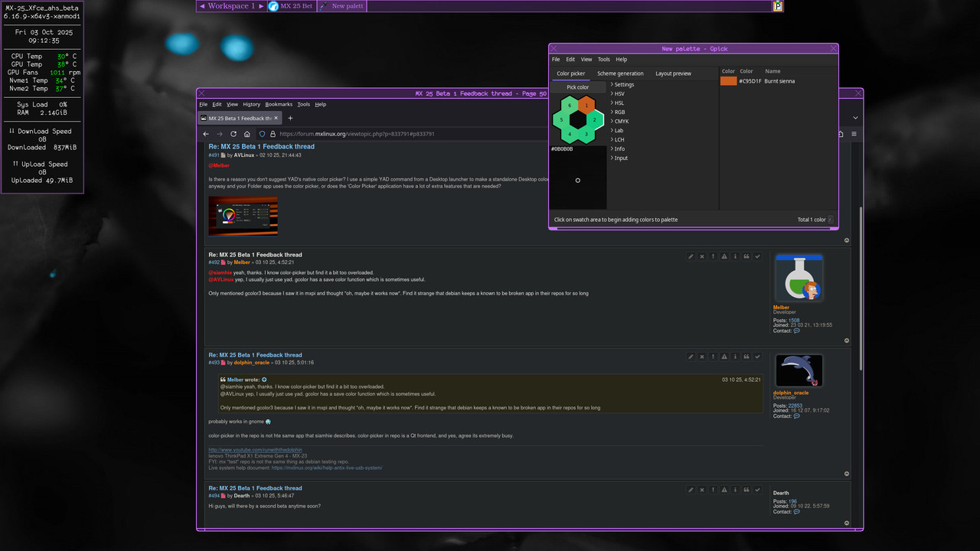
Task: Select the Burnt sienna palette color
Action: [x=778, y=81]
